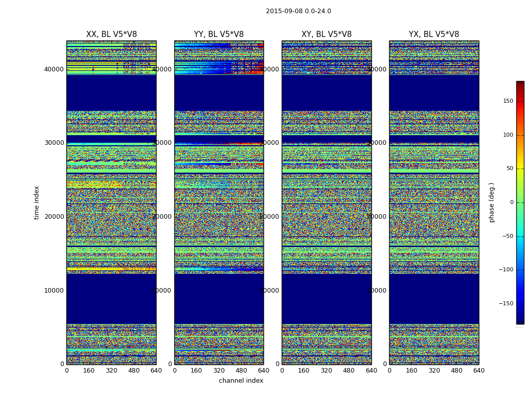This screenshot has width=532, height=405.
Task: Select the YY, BL V5*V8 subplot title
Action: point(219,34)
